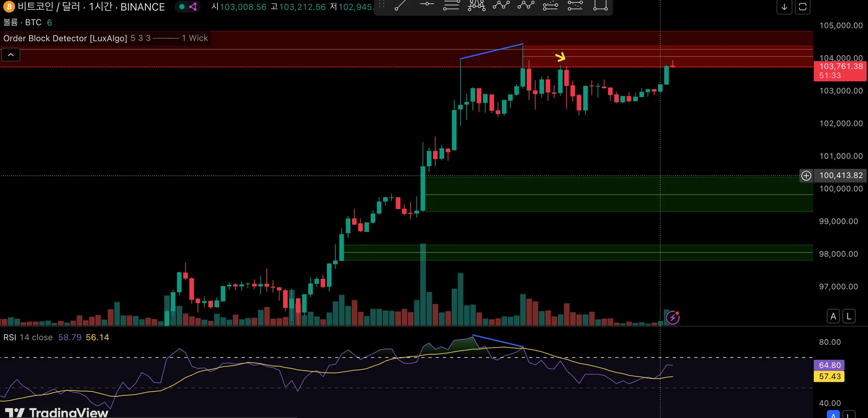The width and height of the screenshot is (868, 418).
Task: Click the green market status dot
Action: point(182,7)
